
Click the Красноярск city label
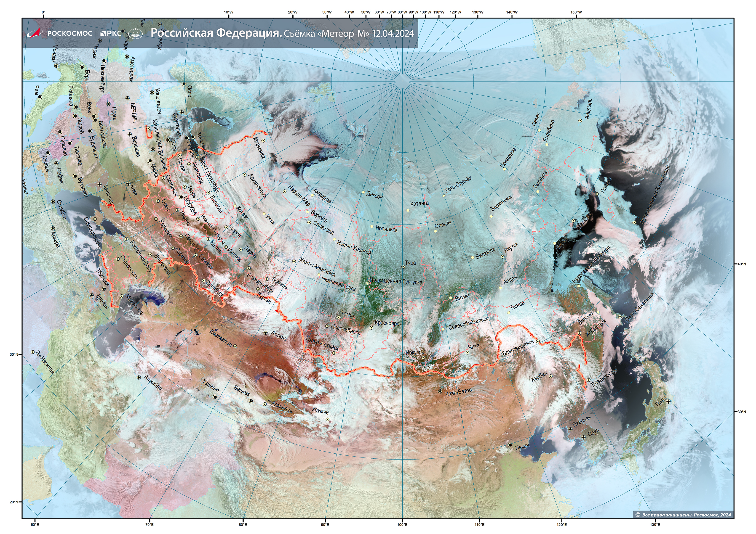pos(389,323)
